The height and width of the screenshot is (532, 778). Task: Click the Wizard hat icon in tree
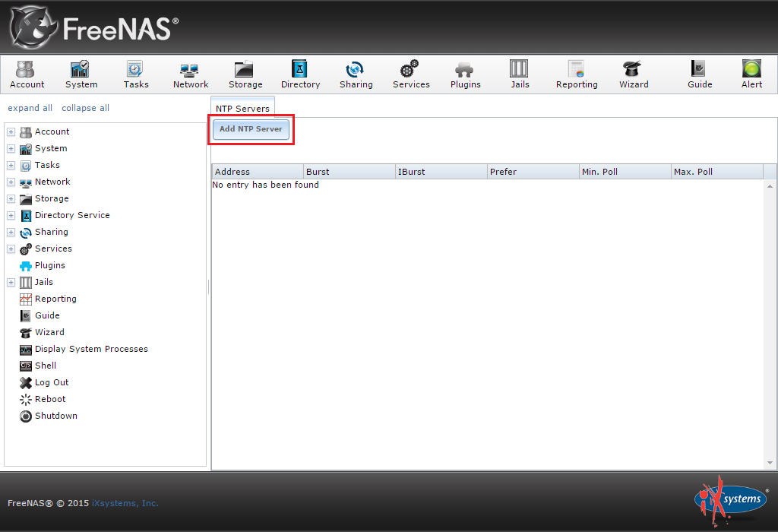pos(26,333)
